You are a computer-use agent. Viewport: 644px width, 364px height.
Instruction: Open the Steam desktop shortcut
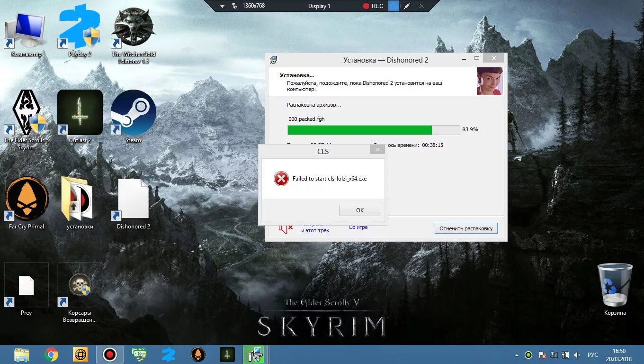(x=134, y=117)
